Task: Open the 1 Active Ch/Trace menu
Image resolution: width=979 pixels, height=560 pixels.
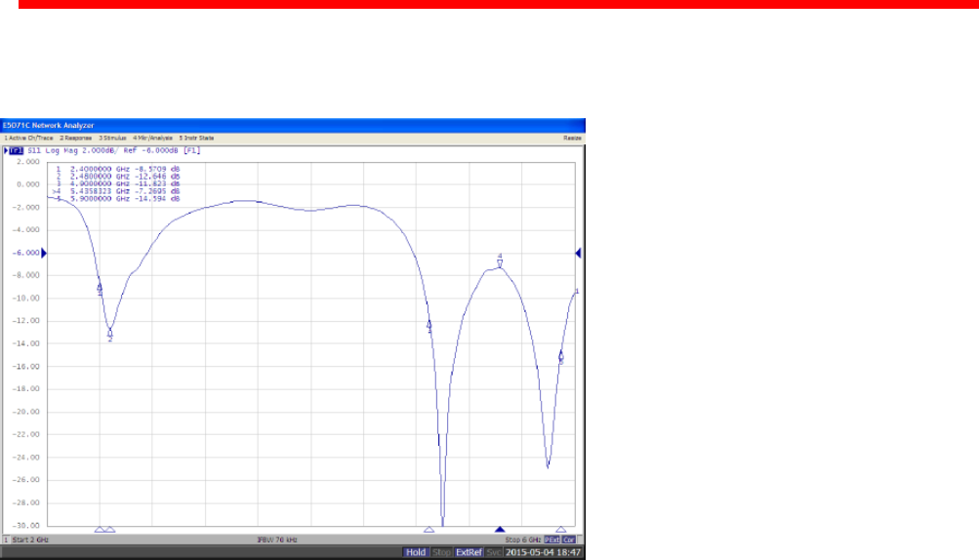Action: coord(28,138)
